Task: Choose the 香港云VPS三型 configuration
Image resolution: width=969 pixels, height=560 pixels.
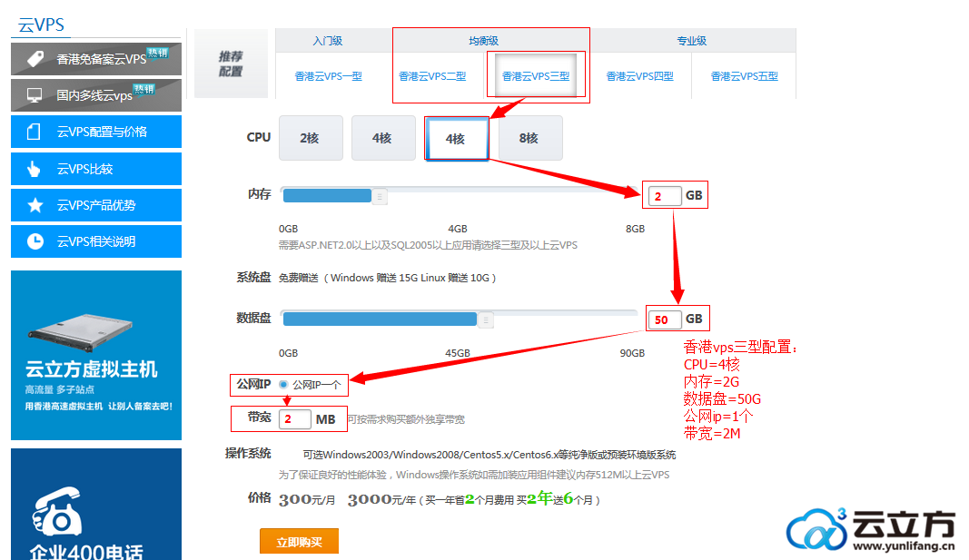Action: click(x=536, y=76)
